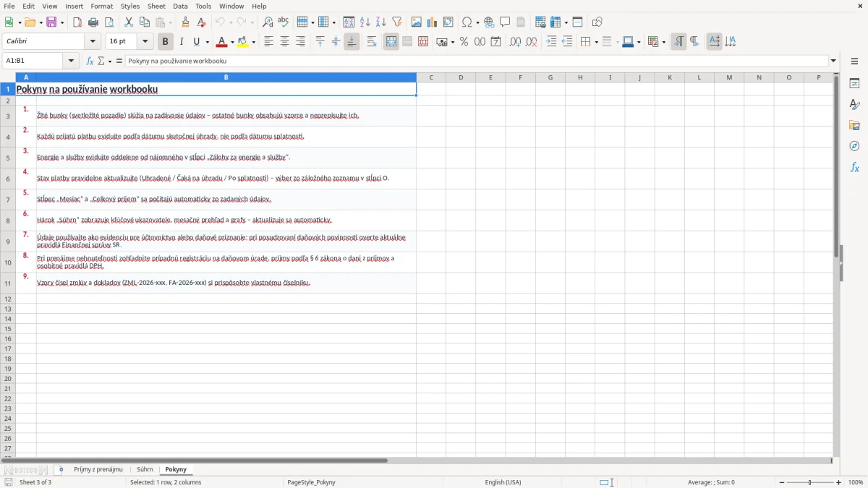
Task: Format as Percent icon
Action: 464,42
